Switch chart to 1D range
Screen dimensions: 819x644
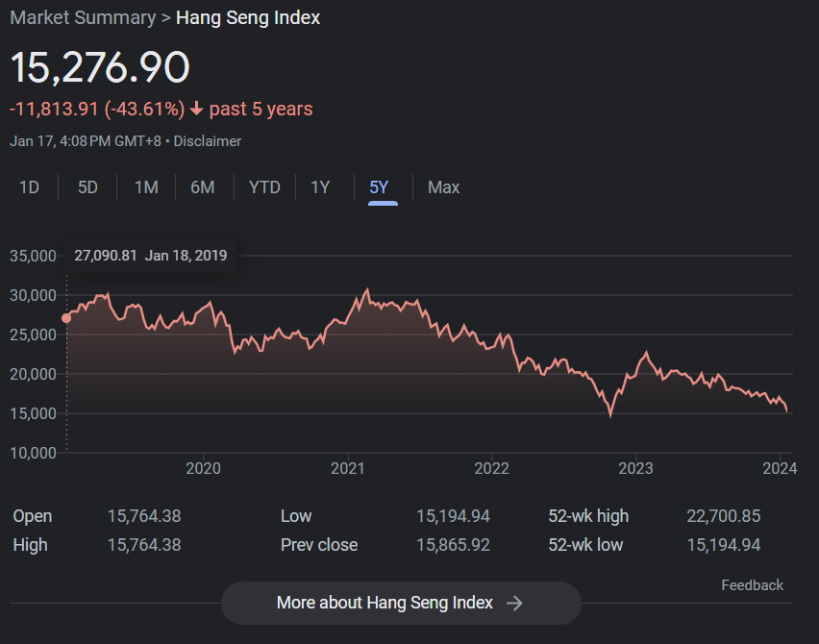(29, 187)
